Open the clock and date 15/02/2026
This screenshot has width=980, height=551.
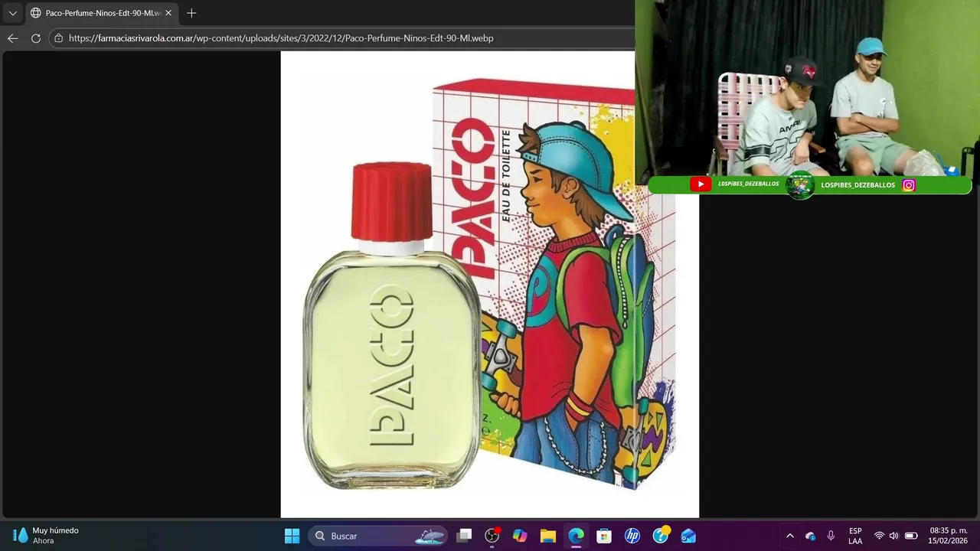click(949, 536)
